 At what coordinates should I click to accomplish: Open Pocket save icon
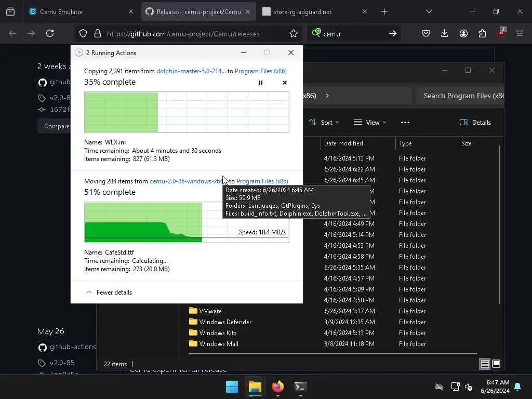pyautogui.click(x=426, y=34)
